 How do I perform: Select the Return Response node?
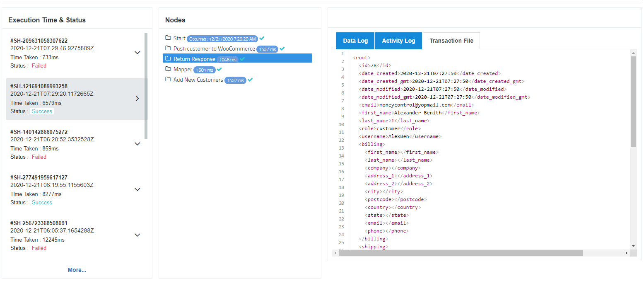(194, 59)
